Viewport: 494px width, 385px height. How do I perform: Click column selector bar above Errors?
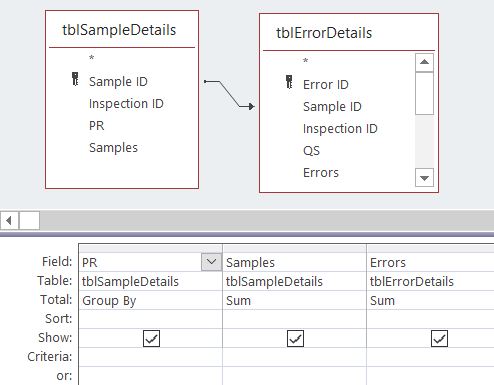coord(431,248)
